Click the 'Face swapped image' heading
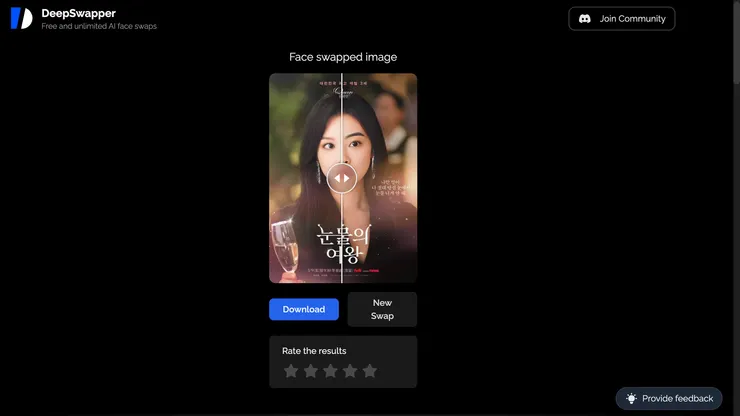This screenshot has height=416, width=740. [x=343, y=57]
